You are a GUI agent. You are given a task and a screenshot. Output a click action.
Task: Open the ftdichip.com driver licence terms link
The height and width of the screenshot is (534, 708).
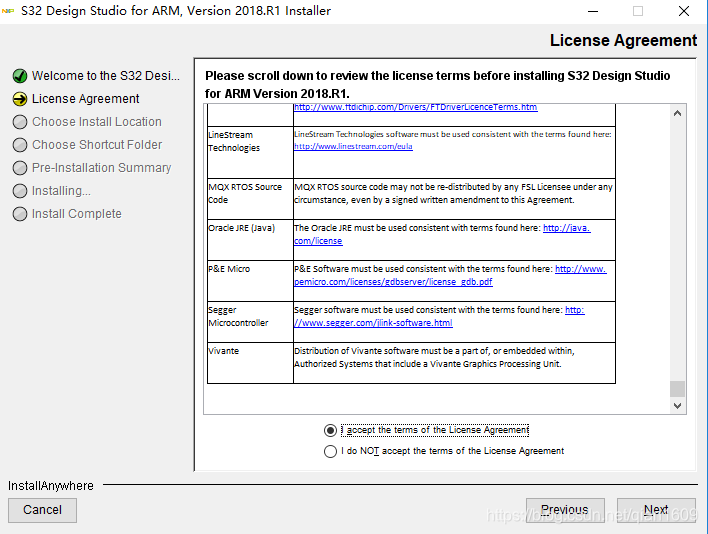point(415,107)
